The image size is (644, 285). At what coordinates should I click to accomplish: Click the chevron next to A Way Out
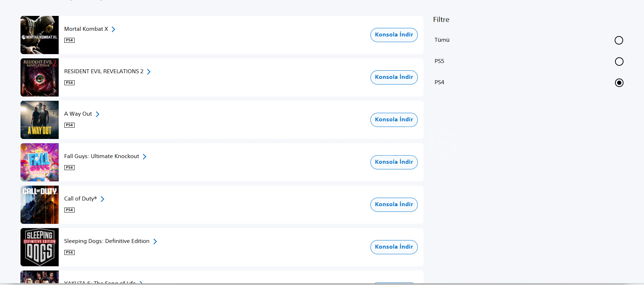click(98, 114)
